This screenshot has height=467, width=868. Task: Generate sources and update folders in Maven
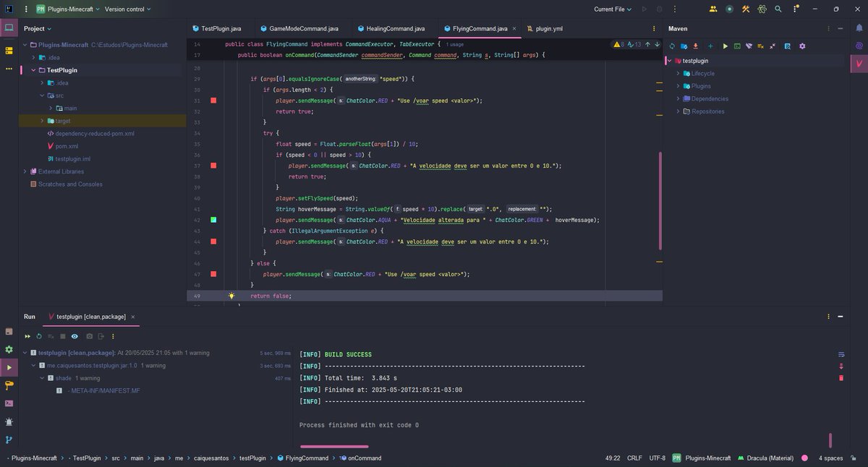(x=684, y=46)
